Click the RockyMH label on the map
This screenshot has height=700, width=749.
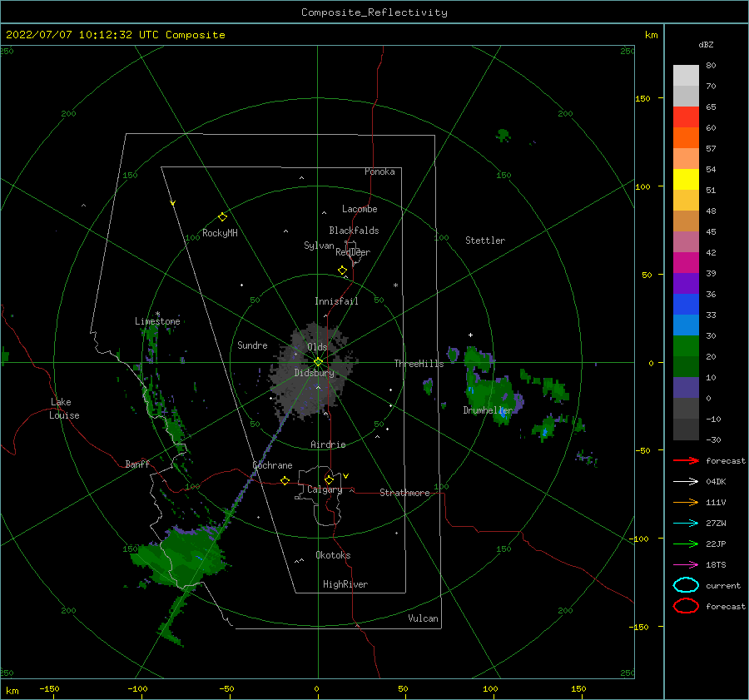coord(220,233)
